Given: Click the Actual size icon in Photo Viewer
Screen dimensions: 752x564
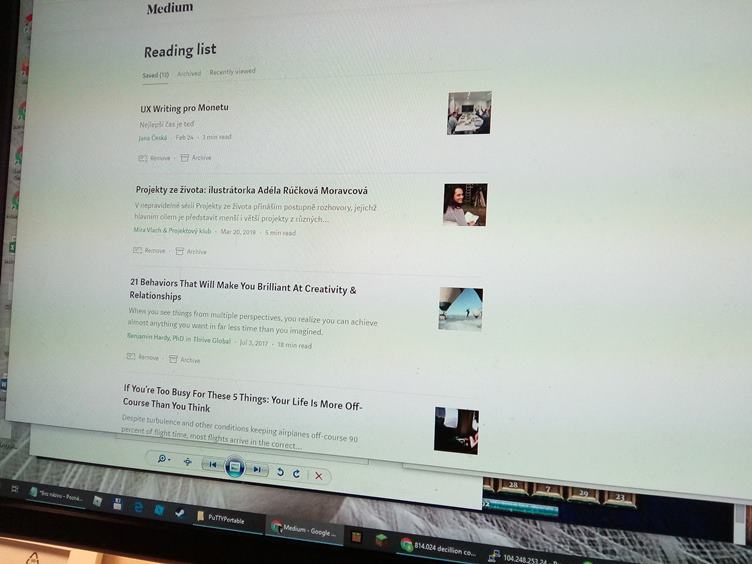Looking at the screenshot, I should tap(188, 461).
